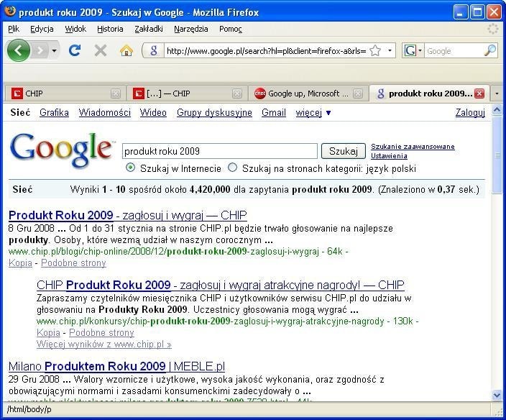Image resolution: width=506 pixels, height=420 pixels.
Task: Open the Historia menu
Action: (110, 29)
